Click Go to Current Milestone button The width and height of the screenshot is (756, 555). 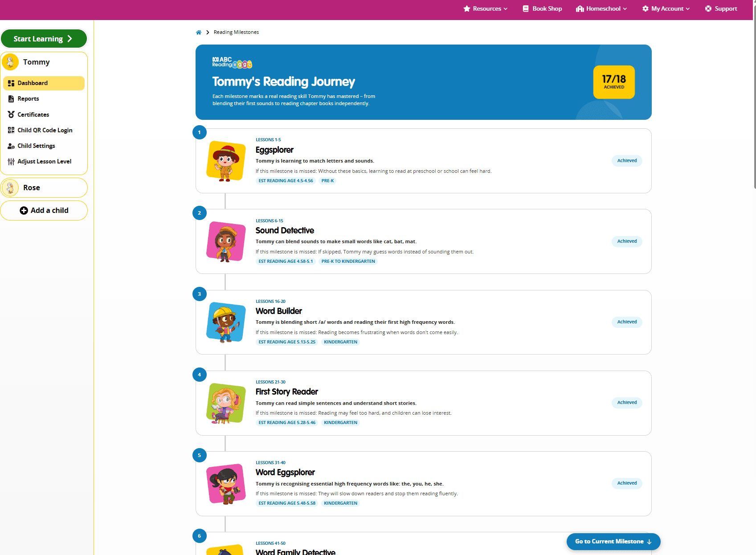pos(613,542)
